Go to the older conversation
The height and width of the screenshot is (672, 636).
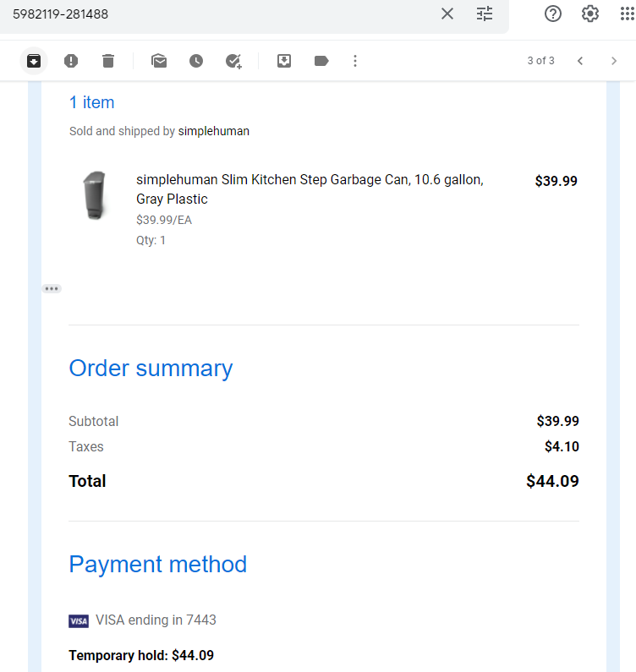pos(614,61)
